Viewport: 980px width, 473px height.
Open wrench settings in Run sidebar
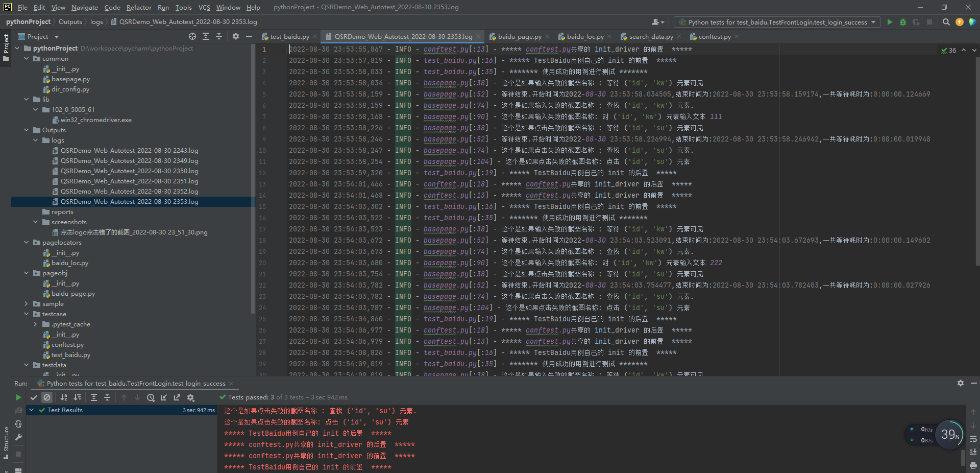tap(18, 437)
